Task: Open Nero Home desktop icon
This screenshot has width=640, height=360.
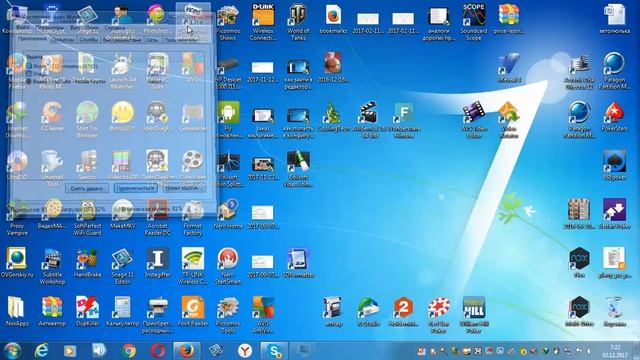Action: tap(228, 214)
